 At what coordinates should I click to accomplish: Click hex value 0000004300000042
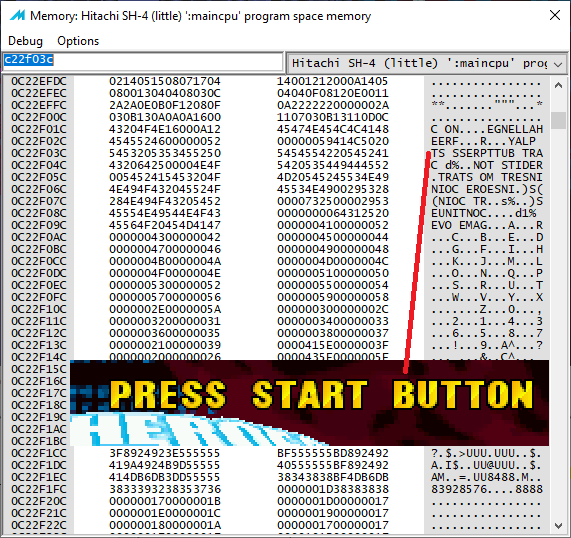tap(165, 237)
